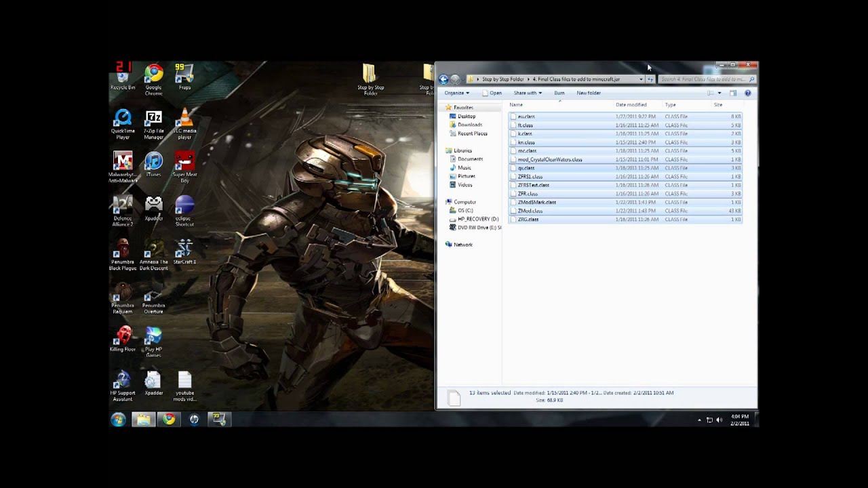Open the address bar history dropdown
The width and height of the screenshot is (868, 488).
[641, 79]
